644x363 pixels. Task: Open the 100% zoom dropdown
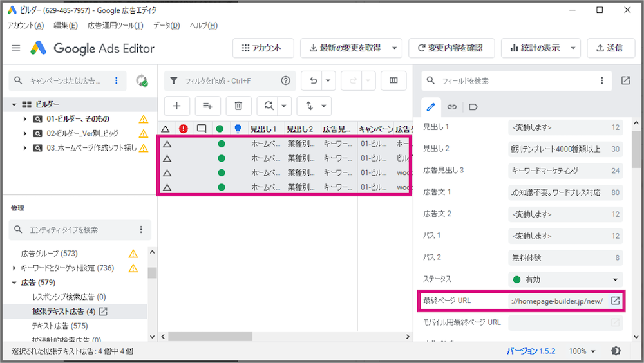[x=582, y=351]
